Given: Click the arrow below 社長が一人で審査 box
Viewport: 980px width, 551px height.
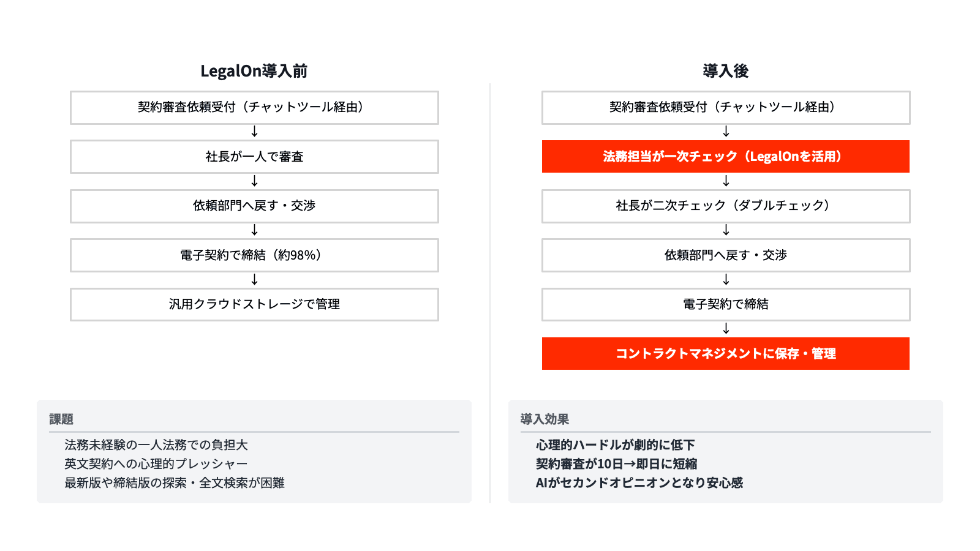Looking at the screenshot, I should click(254, 181).
